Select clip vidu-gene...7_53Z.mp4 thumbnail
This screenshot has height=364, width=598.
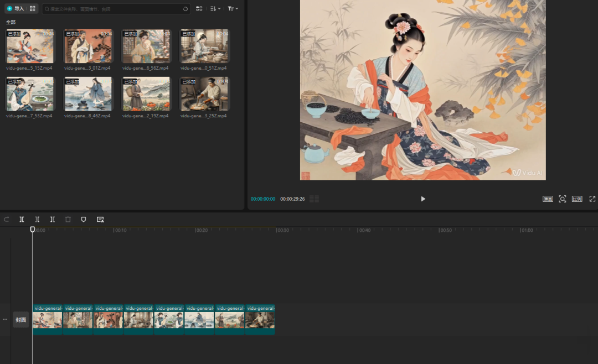click(30, 93)
